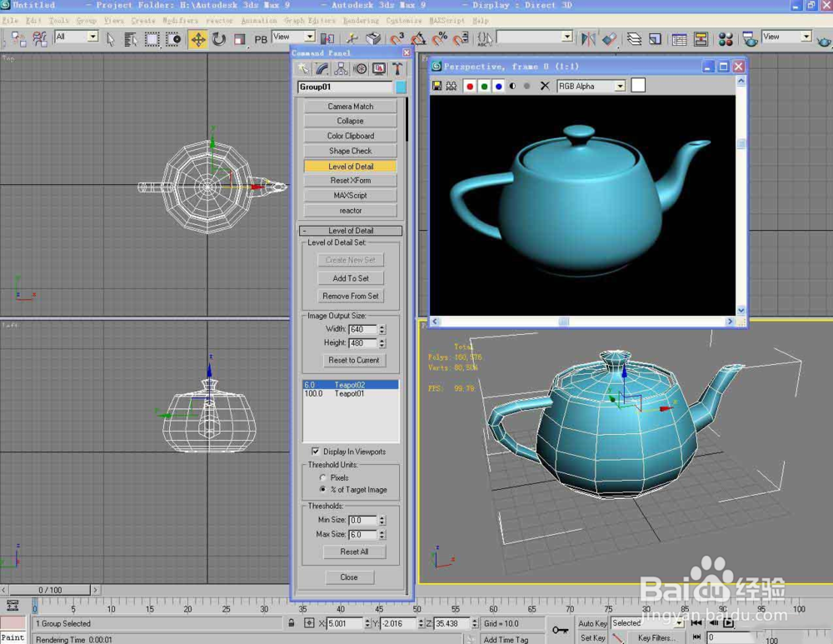
Task: Open the MAXScript menu
Action: tap(446, 21)
